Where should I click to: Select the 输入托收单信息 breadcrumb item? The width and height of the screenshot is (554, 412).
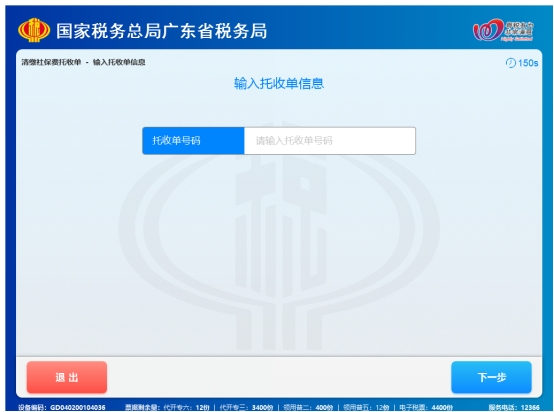119,62
